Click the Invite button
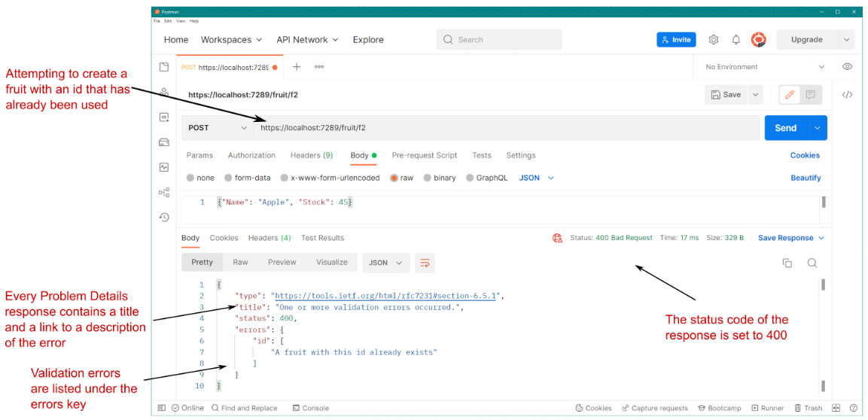868x420 pixels. (x=676, y=40)
